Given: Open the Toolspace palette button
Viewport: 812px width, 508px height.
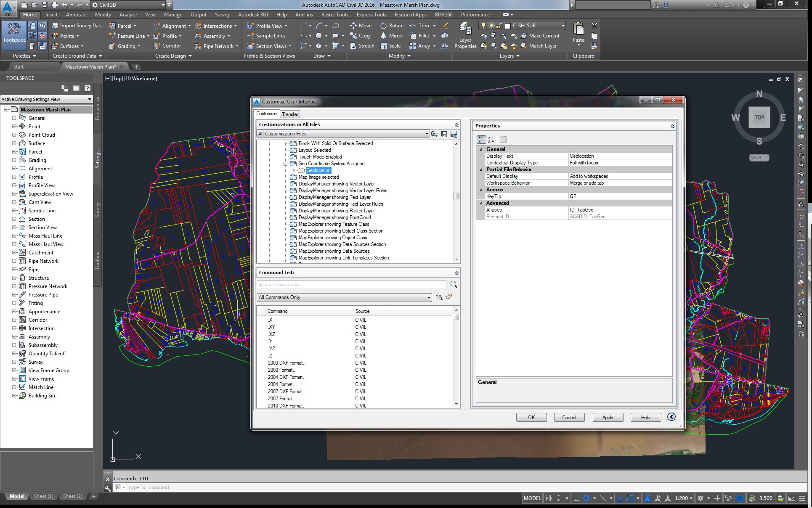Looking at the screenshot, I should (x=14, y=33).
